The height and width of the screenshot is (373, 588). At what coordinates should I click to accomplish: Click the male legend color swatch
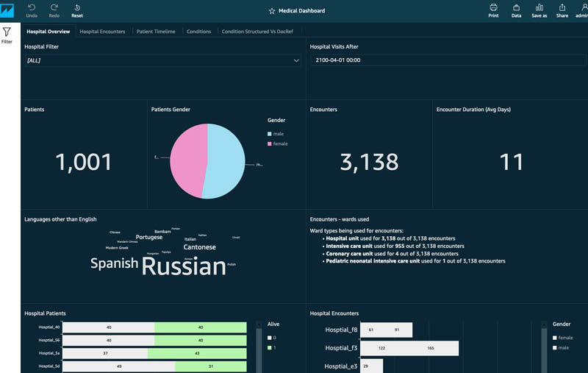pos(270,134)
